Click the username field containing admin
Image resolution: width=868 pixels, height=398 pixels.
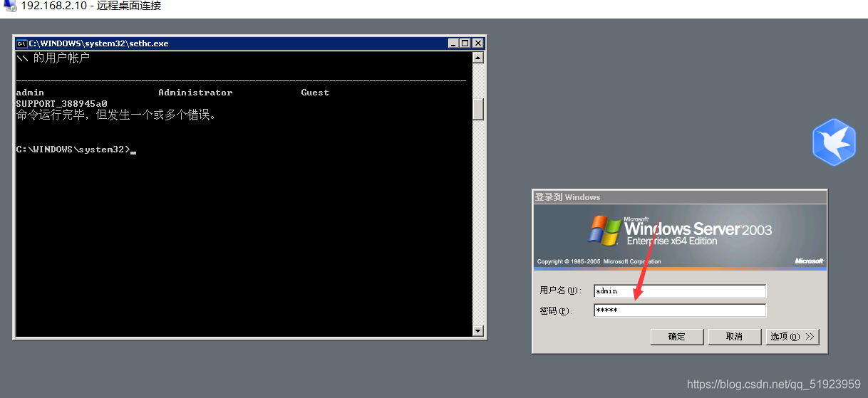click(680, 290)
